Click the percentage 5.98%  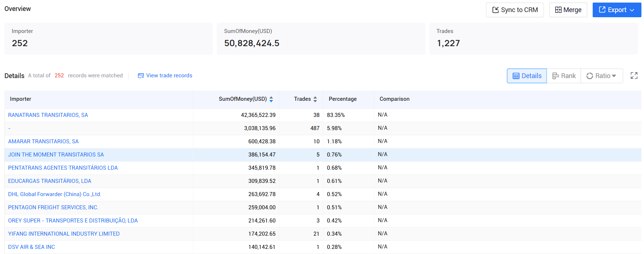334,128
